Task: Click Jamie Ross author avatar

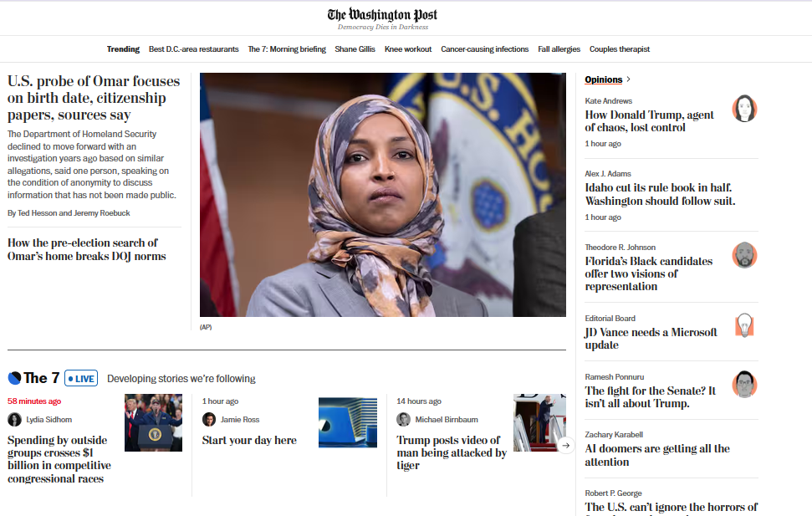Action: tap(209, 420)
